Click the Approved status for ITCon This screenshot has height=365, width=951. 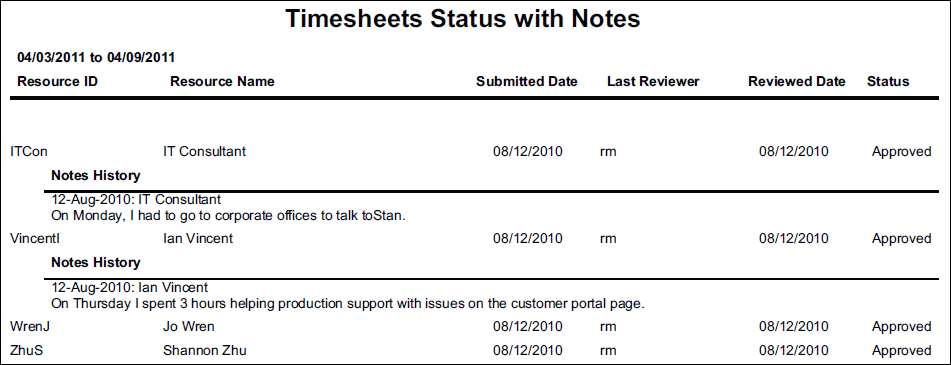902,152
